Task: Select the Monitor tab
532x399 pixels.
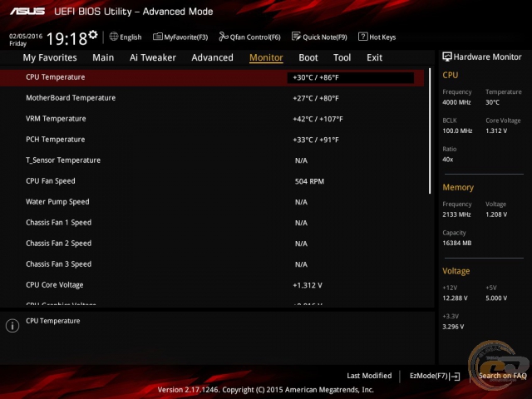Action: [266, 57]
